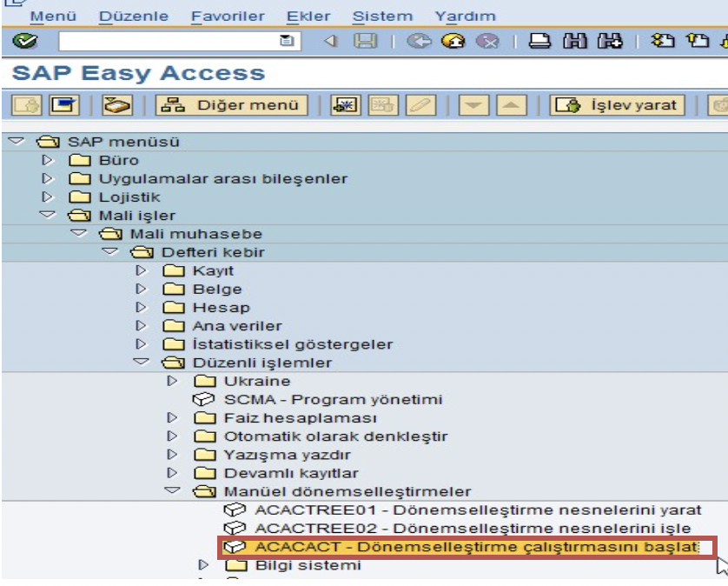Click the green checkmark Enter icon

24,41
